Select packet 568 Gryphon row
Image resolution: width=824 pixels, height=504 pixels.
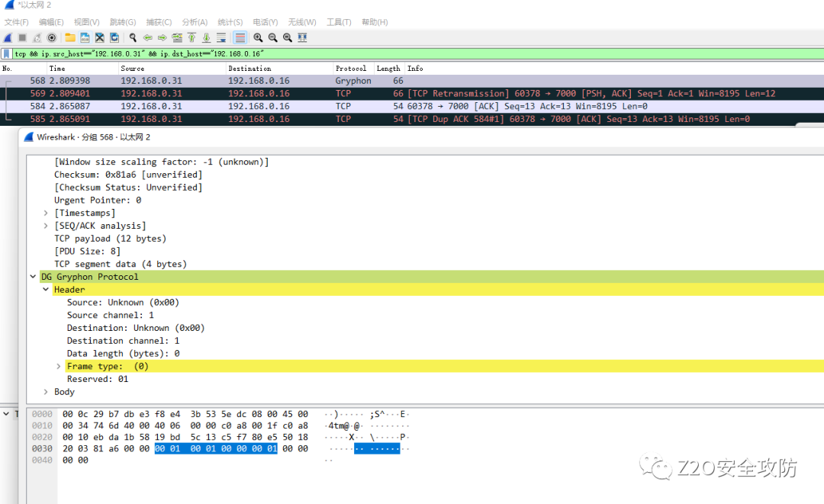(x=412, y=81)
